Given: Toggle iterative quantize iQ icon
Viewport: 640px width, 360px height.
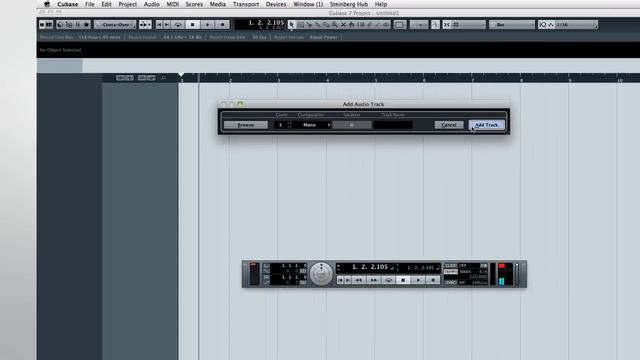Looking at the screenshot, I should (542, 24).
